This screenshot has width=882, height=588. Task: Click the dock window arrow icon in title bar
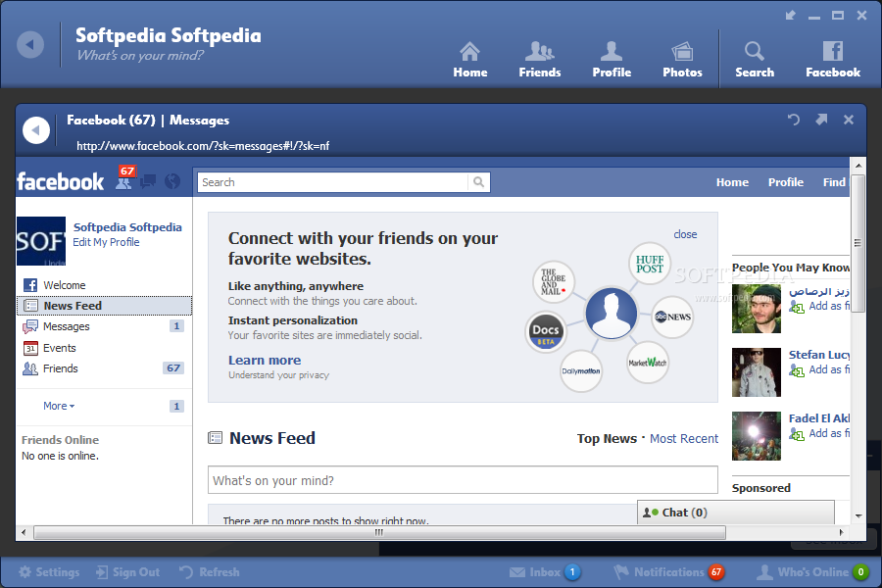[791, 16]
